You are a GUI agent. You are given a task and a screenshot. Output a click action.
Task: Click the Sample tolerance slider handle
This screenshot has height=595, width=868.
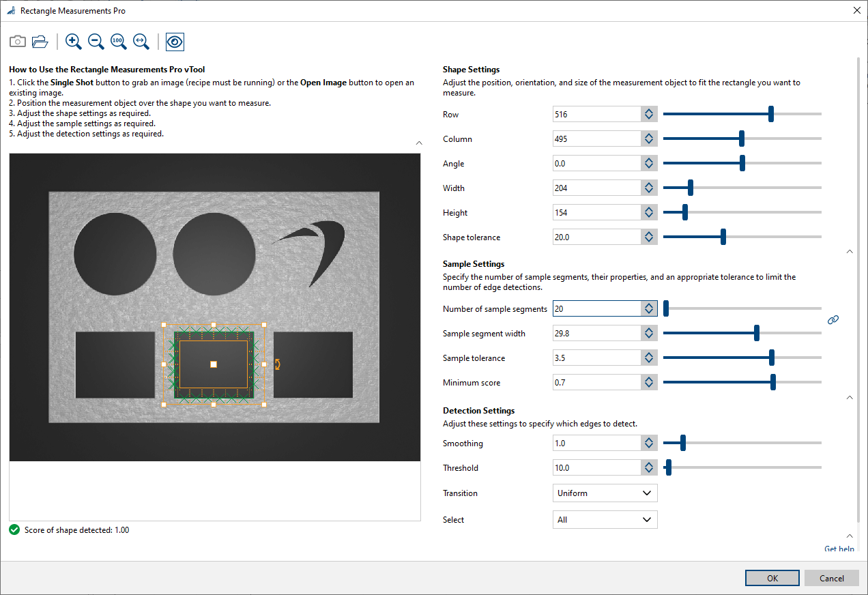772,358
